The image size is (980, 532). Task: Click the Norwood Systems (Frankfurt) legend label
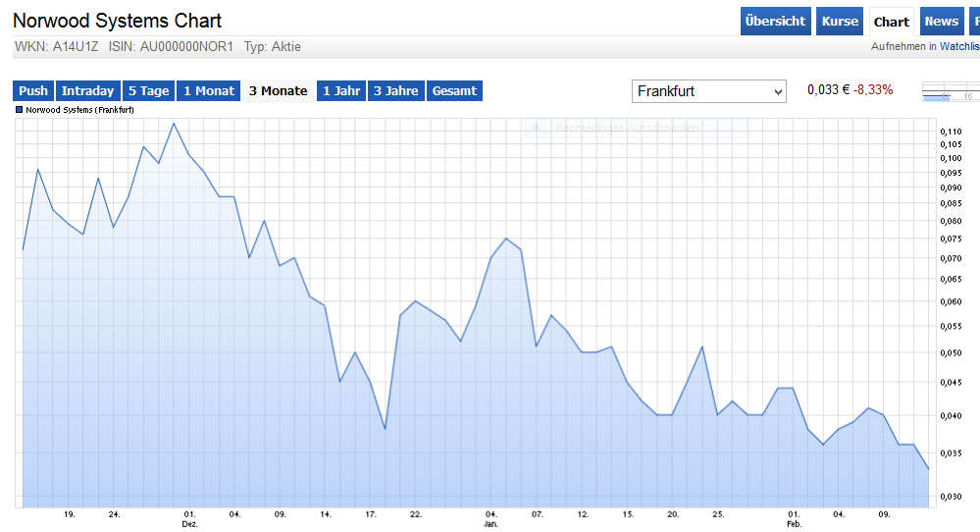coord(80,110)
